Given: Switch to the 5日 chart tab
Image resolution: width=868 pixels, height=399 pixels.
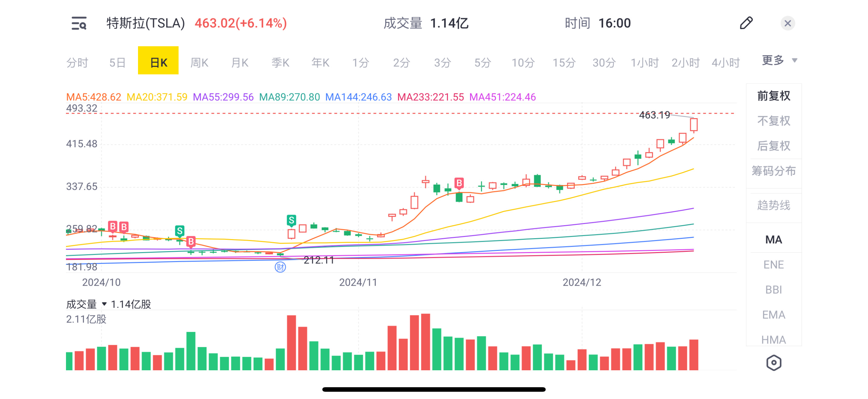Looking at the screenshot, I should (x=118, y=63).
